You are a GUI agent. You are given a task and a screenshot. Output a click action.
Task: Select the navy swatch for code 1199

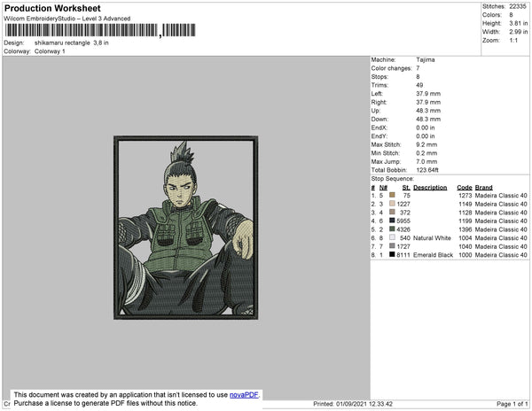point(392,221)
